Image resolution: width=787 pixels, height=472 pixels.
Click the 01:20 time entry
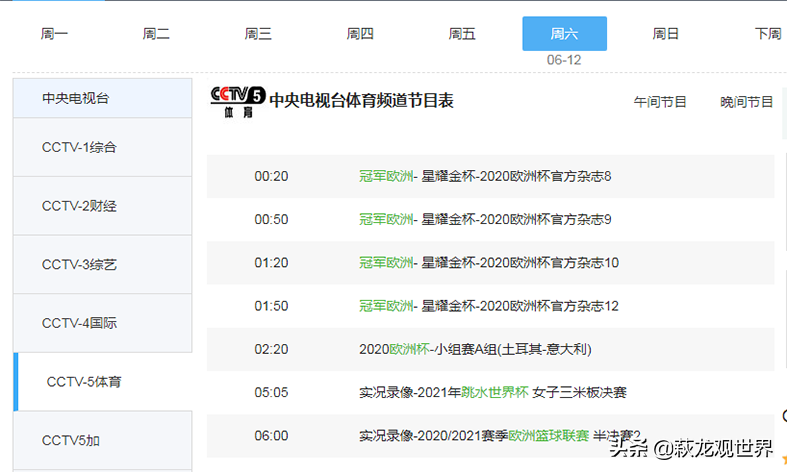[272, 263]
